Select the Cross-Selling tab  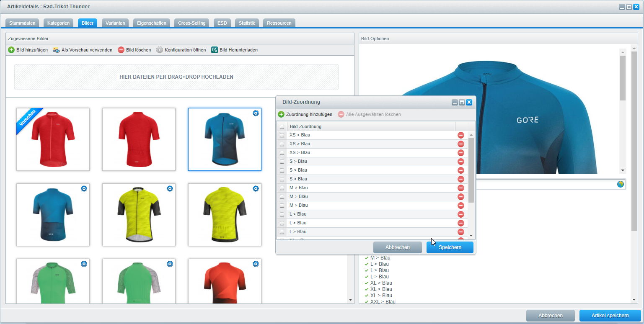click(x=191, y=23)
